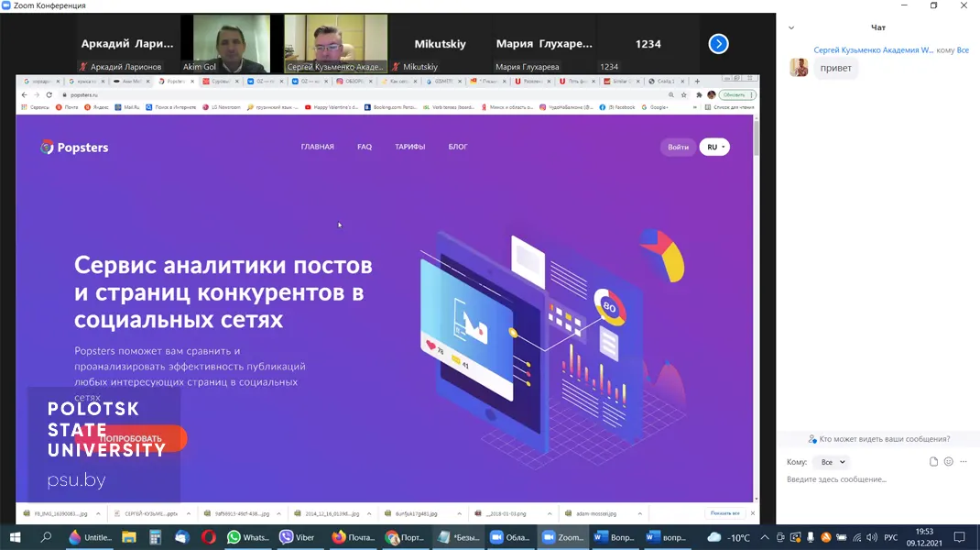Open 'Кто может видеть ваши сообщения?' info
The width and height of the screenshot is (980, 550).
pos(878,439)
